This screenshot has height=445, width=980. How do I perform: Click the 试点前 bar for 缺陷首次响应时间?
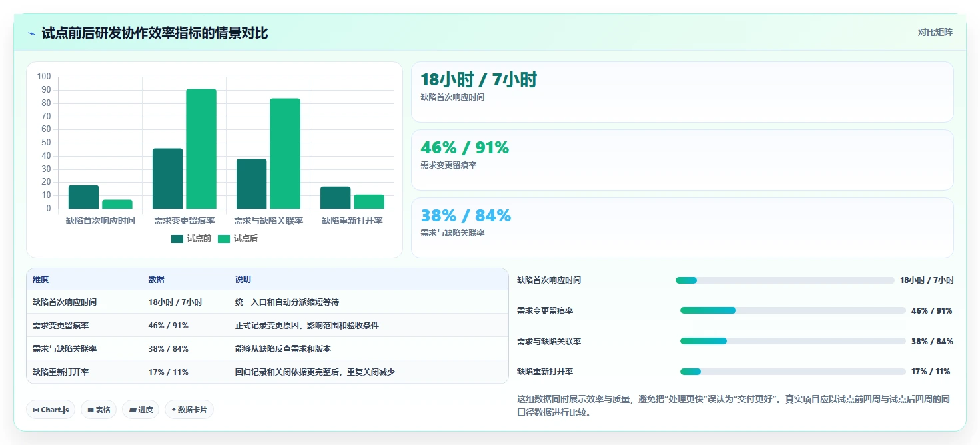[83, 197]
